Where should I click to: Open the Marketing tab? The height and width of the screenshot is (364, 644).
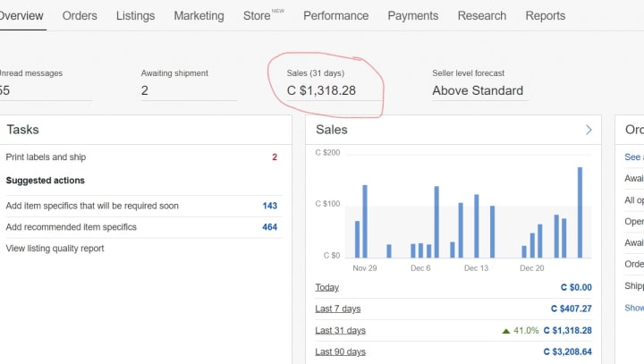point(199,15)
